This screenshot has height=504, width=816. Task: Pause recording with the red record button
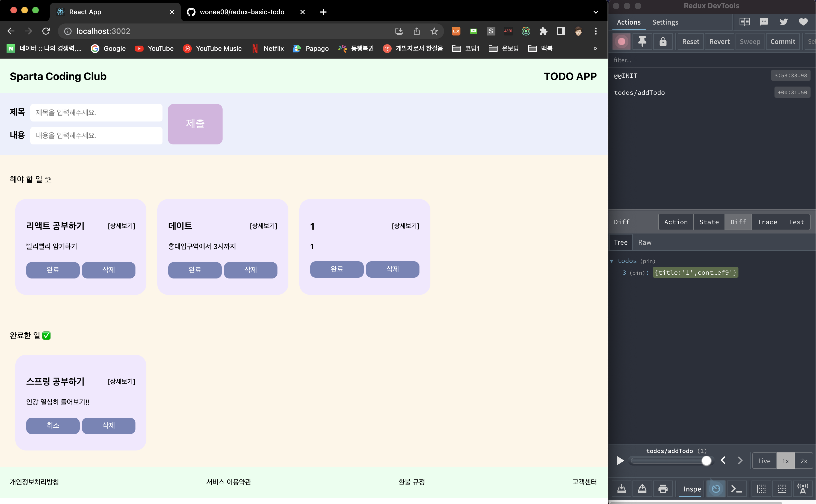click(x=621, y=42)
